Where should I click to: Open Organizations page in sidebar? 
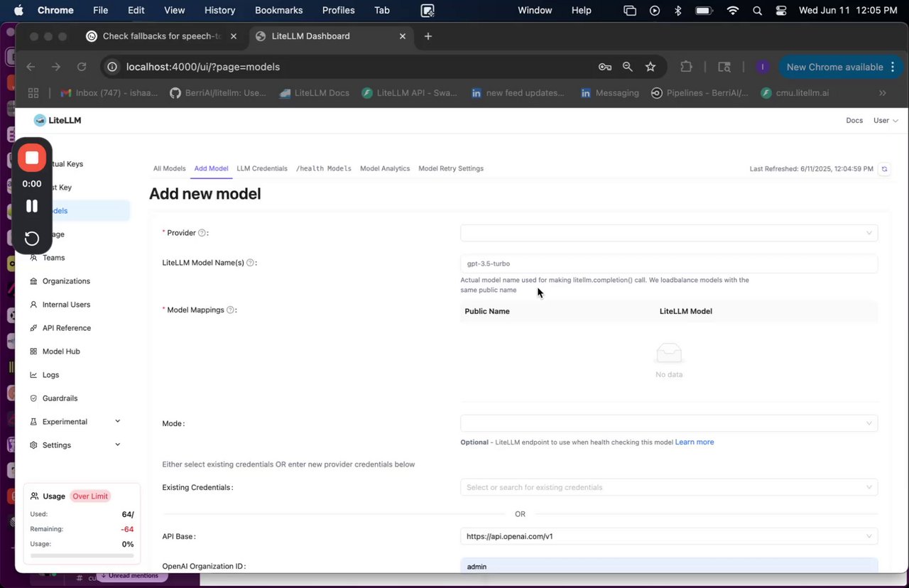(66, 281)
